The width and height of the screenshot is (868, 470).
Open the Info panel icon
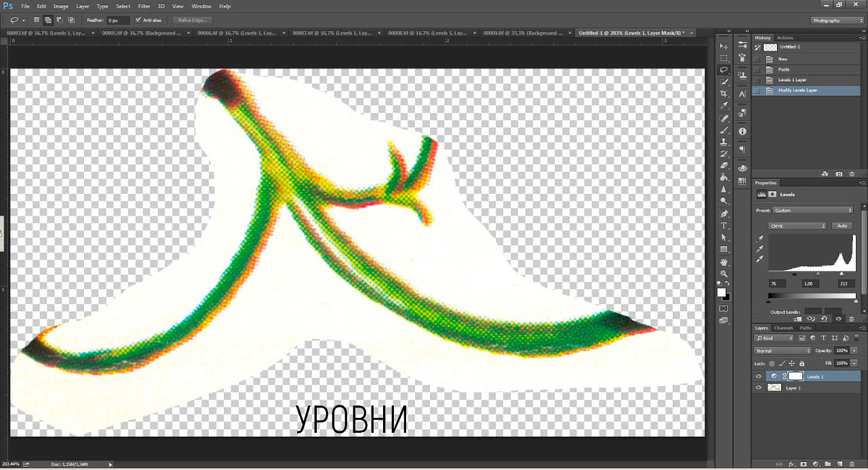[x=742, y=131]
